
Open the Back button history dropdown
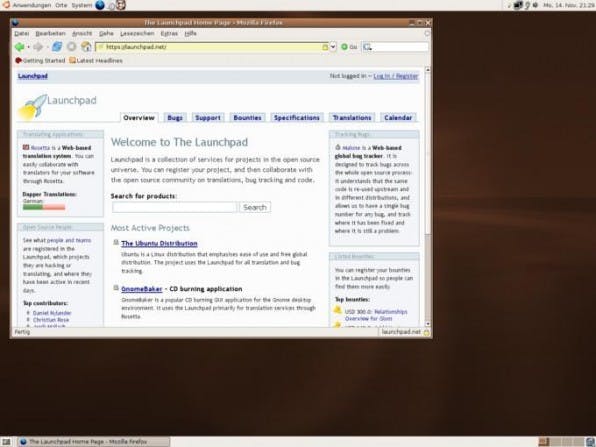(x=28, y=47)
